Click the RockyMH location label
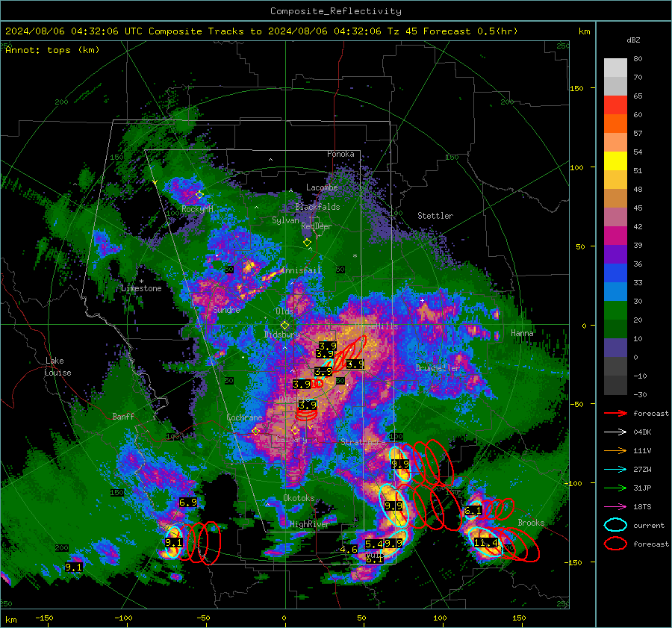 coord(197,209)
